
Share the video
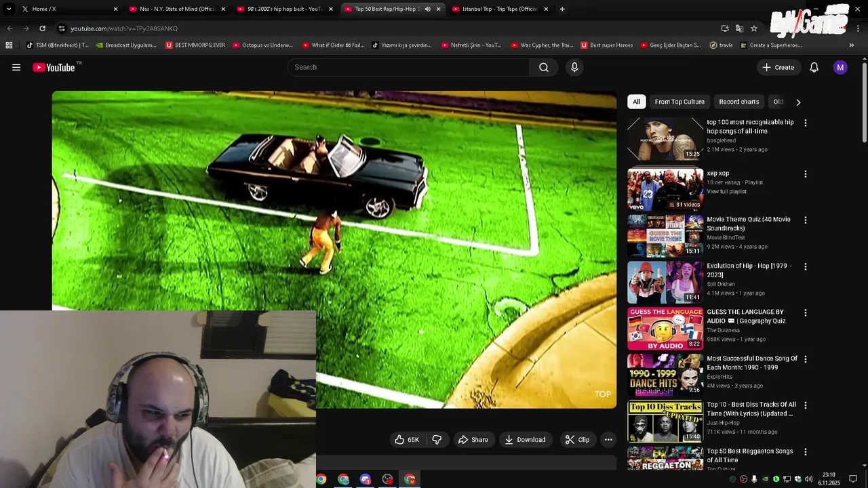point(473,440)
